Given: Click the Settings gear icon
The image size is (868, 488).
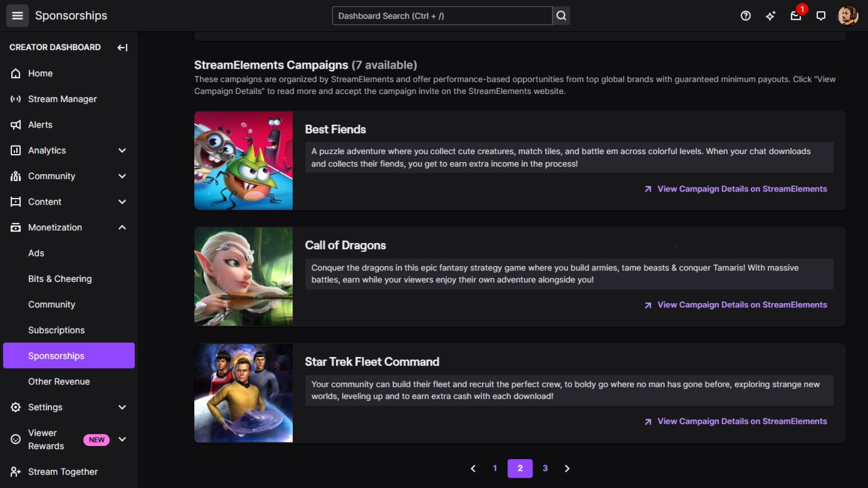Looking at the screenshot, I should [16, 407].
